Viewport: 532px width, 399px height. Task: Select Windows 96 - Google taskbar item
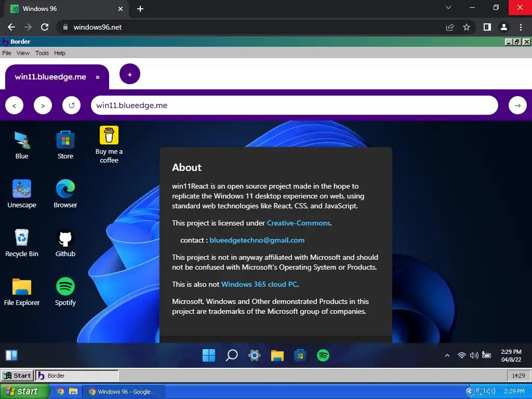click(x=124, y=392)
